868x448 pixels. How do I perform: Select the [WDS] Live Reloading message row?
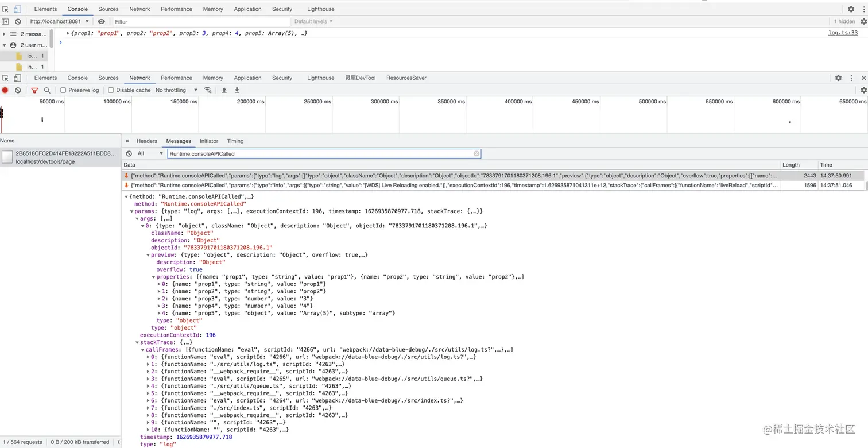(494, 186)
